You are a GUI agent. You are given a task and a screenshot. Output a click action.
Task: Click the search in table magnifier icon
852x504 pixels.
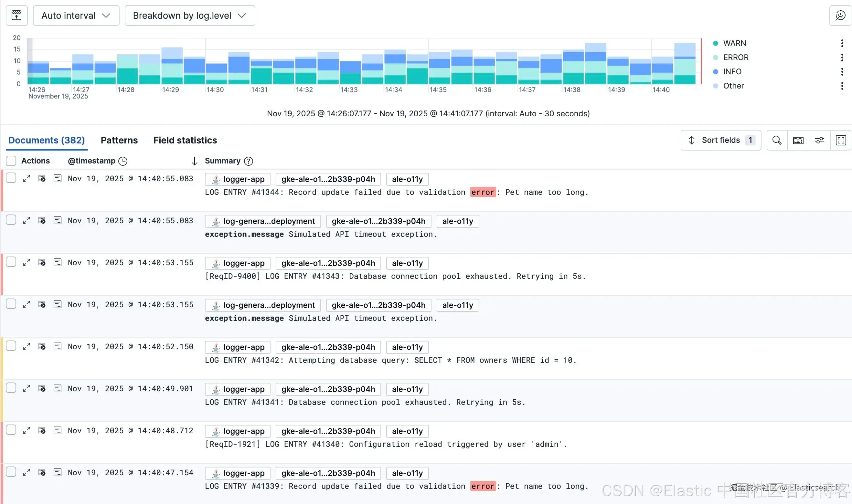(x=777, y=140)
